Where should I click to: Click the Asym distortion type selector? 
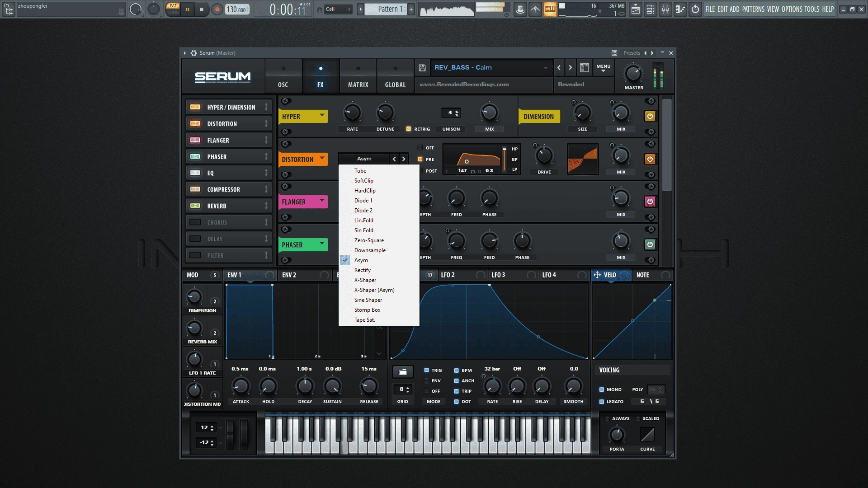pyautogui.click(x=364, y=159)
